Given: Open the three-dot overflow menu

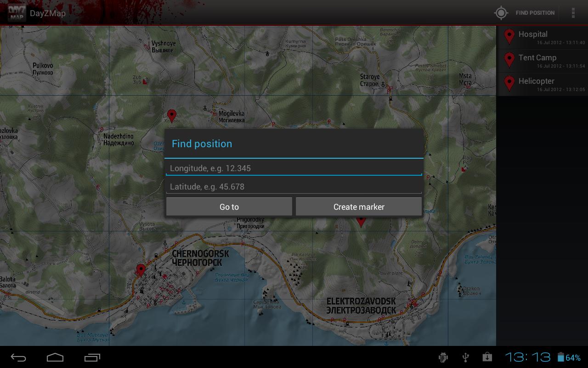Looking at the screenshot, I should coord(573,13).
